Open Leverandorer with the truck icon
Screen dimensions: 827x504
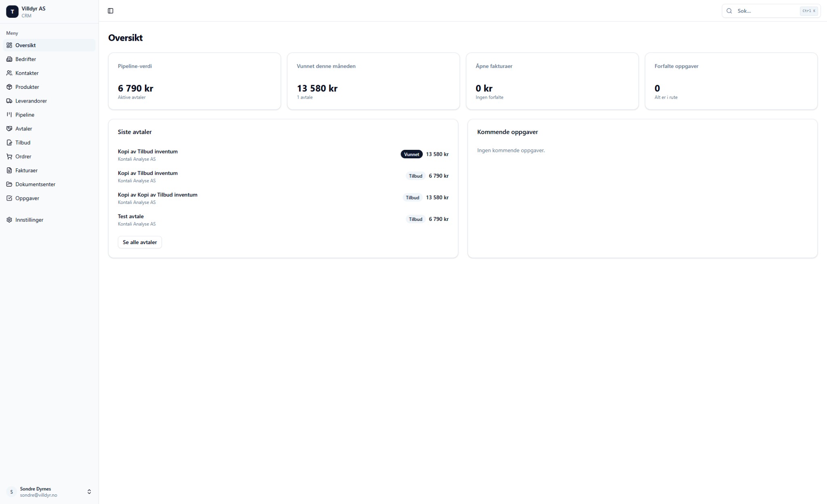click(10, 101)
